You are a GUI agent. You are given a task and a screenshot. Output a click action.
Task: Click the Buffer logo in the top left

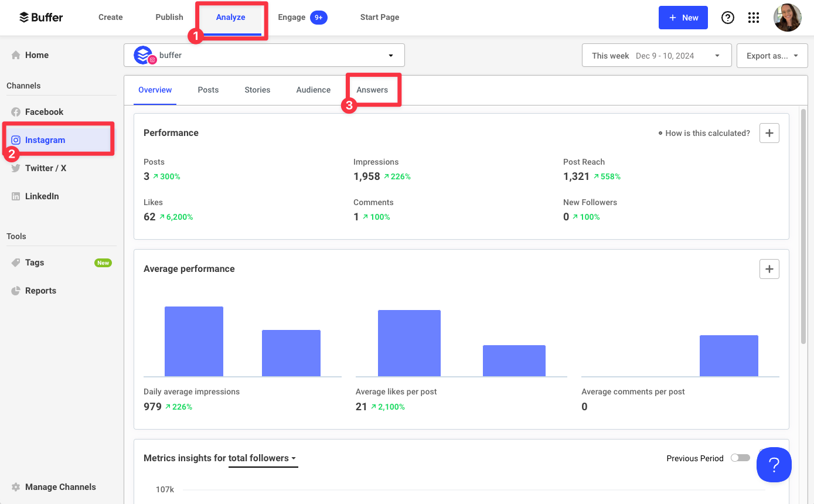click(x=40, y=17)
